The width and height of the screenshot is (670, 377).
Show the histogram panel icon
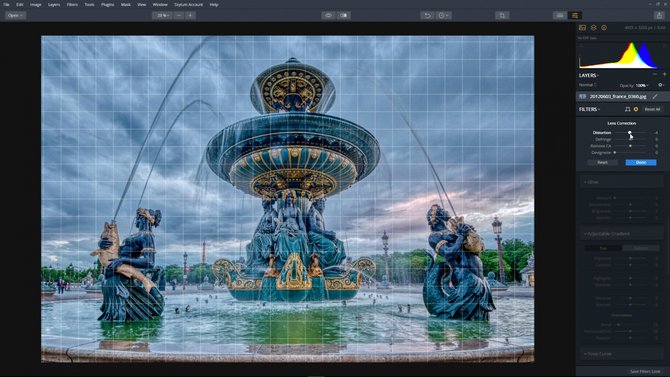click(x=582, y=27)
